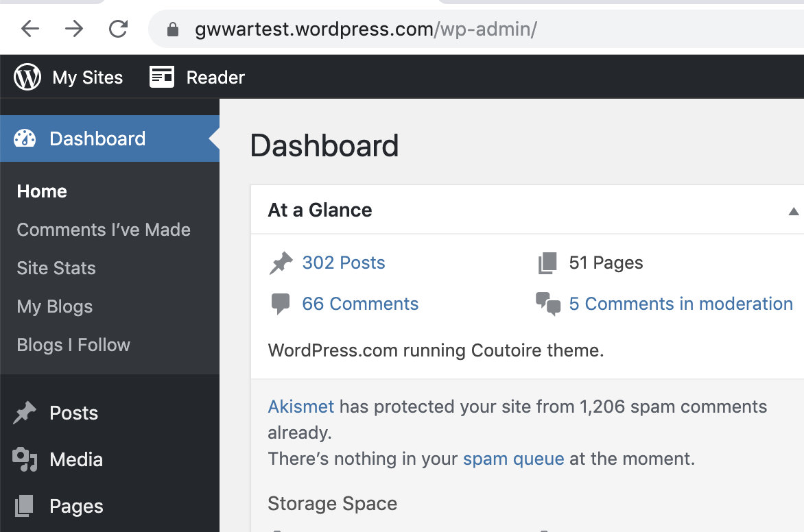Click the double bubble moderation icon
The width and height of the screenshot is (804, 532).
548,304
